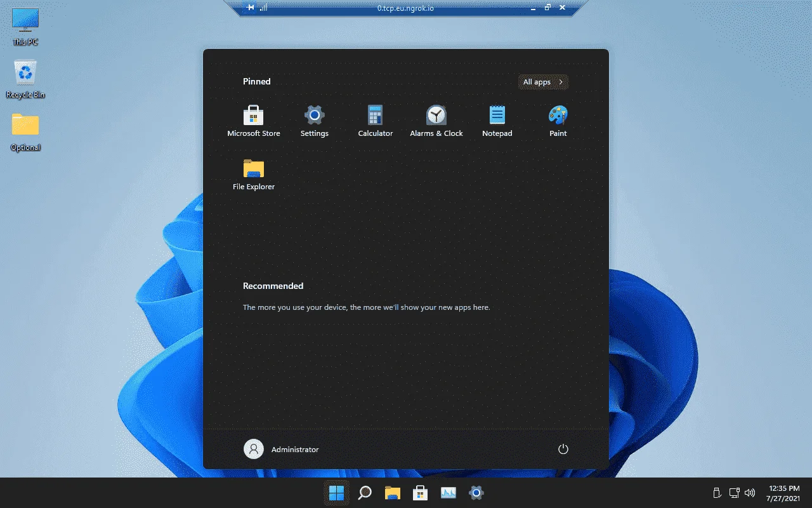This screenshot has width=812, height=508.
Task: Show connection signal quality info
Action: pos(264,8)
